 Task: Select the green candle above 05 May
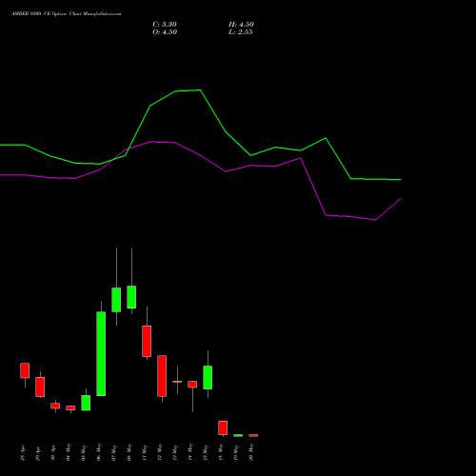pyautogui.click(x=86, y=403)
